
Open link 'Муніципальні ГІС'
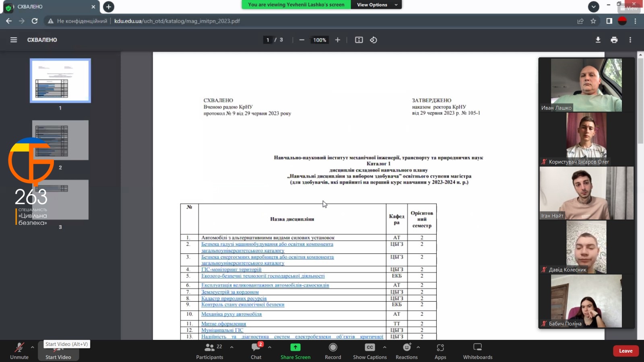(x=222, y=330)
